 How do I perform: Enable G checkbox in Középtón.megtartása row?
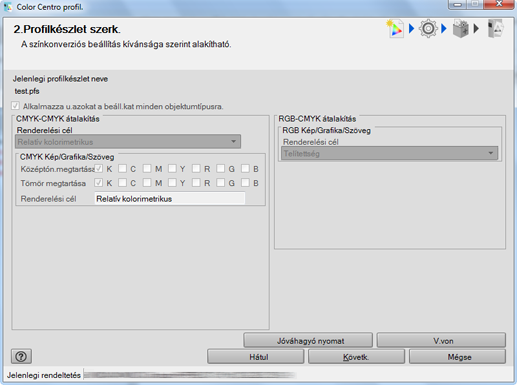pyautogui.click(x=220, y=169)
